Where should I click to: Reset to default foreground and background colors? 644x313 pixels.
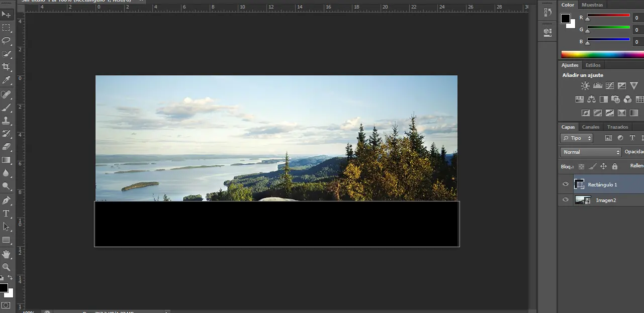(x=2, y=278)
